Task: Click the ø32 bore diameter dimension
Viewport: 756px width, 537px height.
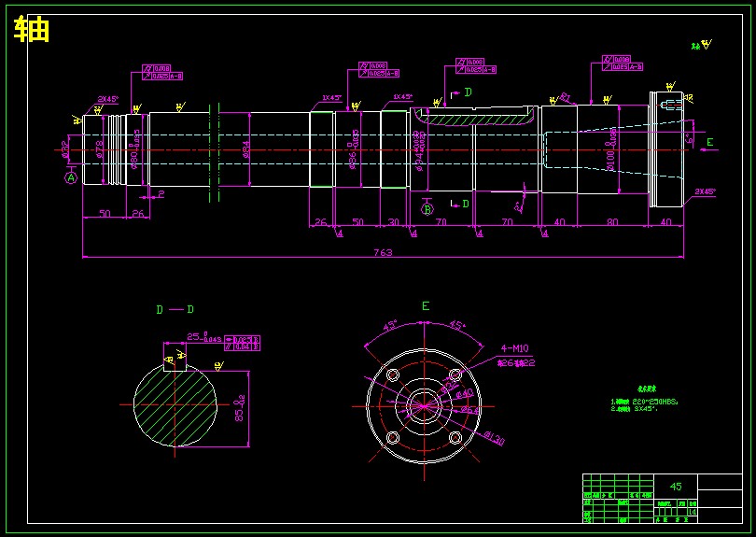Action: pos(66,149)
